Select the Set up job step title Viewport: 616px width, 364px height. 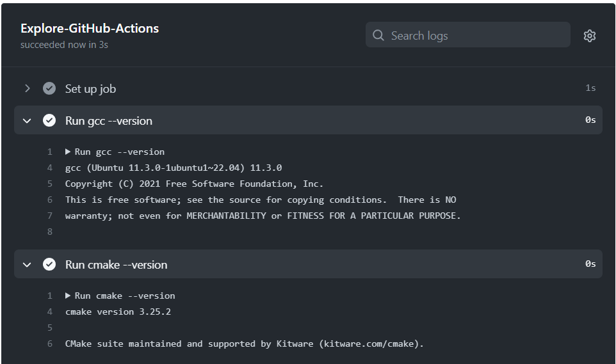click(90, 89)
